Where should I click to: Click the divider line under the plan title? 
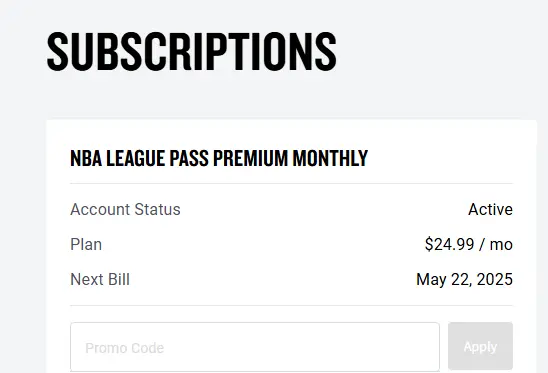(291, 183)
